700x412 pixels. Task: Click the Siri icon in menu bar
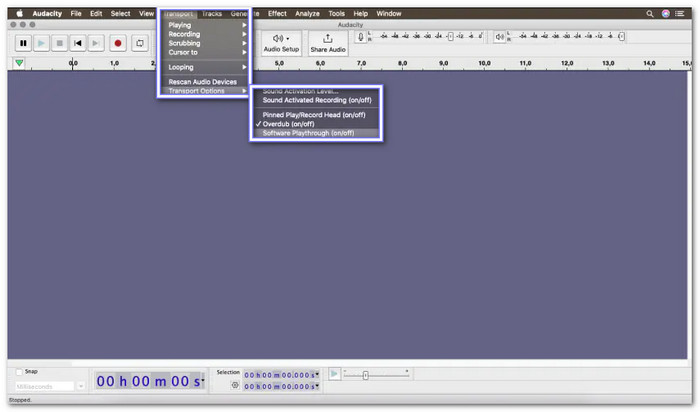pos(666,14)
